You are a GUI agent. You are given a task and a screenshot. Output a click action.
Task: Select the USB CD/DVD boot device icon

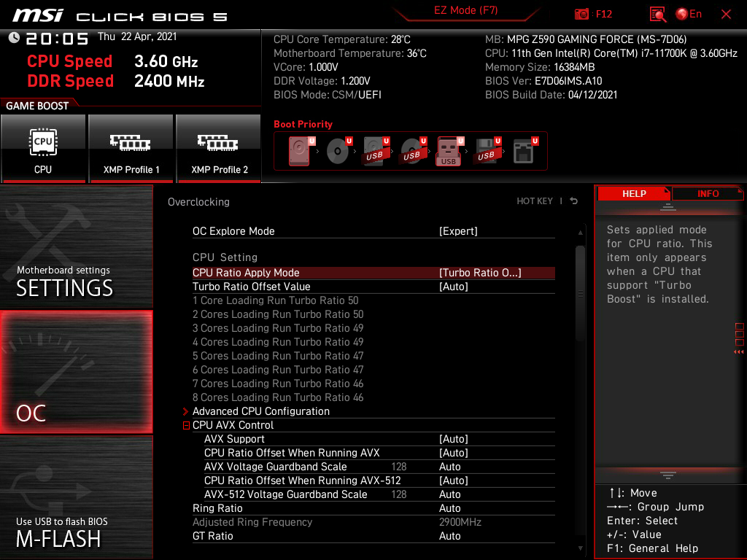pos(414,151)
